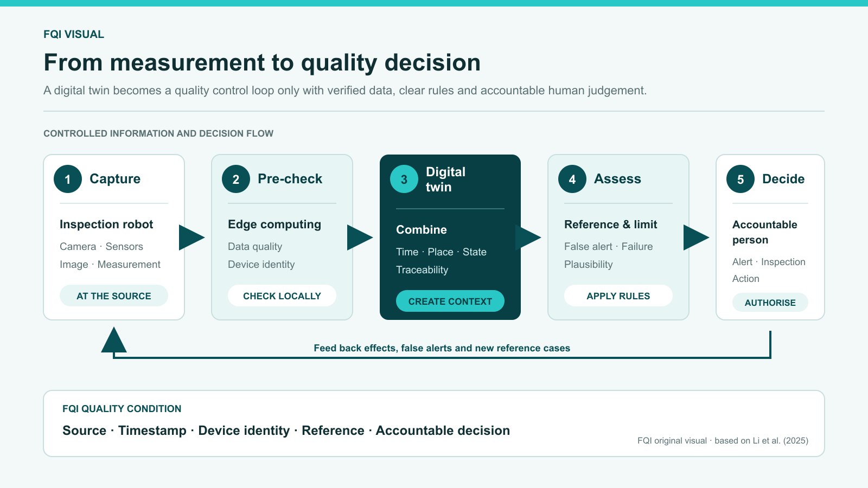Click the feedback loop caption text

click(442, 348)
